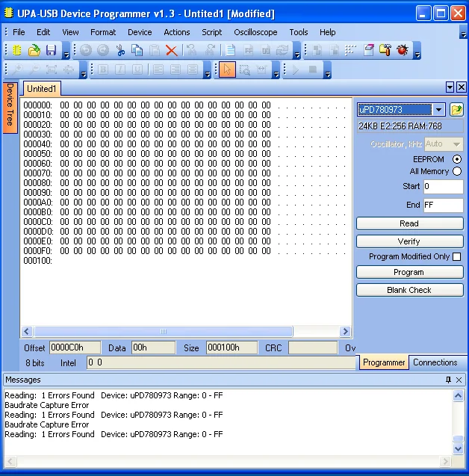Image resolution: width=469 pixels, height=476 pixels.
Task: Click the red bug debug icon
Action: [x=403, y=50]
